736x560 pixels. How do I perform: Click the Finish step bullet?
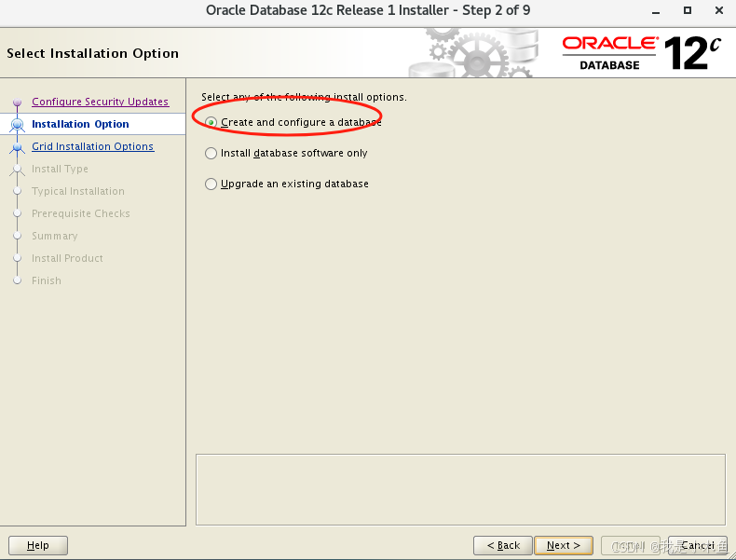click(x=18, y=280)
